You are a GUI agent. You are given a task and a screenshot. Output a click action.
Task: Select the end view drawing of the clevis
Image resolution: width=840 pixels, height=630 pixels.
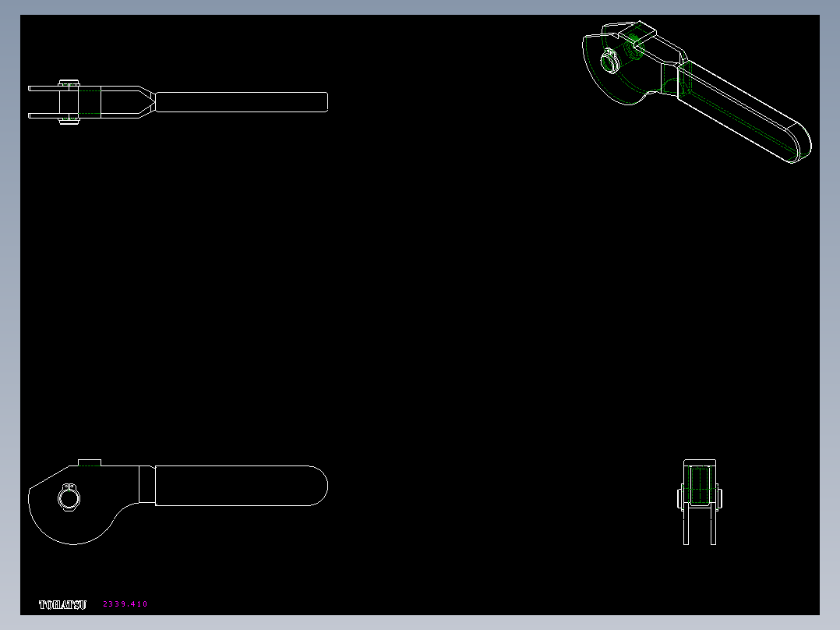[700, 502]
